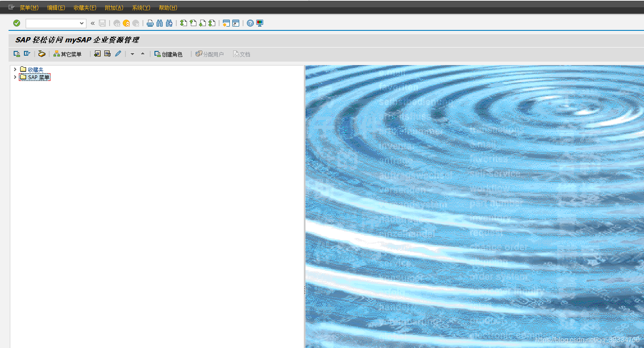Click the grey Back icon
The width and height of the screenshot is (644, 348).
117,23
